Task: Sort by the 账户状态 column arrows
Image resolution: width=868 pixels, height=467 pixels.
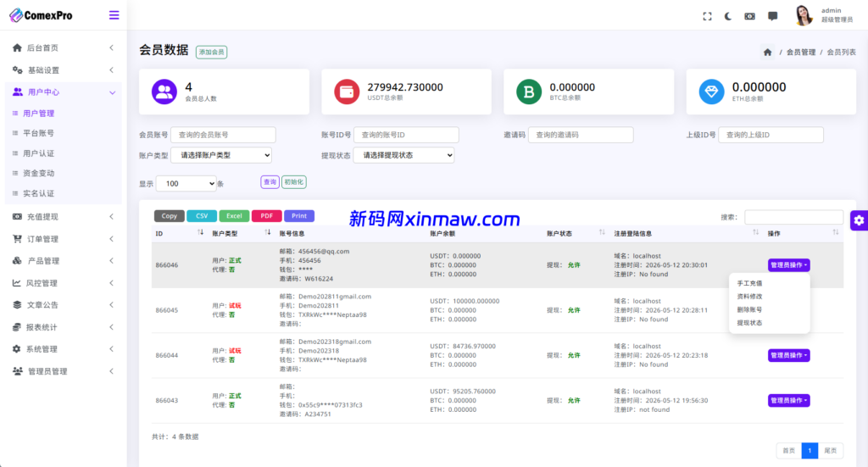Action: click(602, 233)
